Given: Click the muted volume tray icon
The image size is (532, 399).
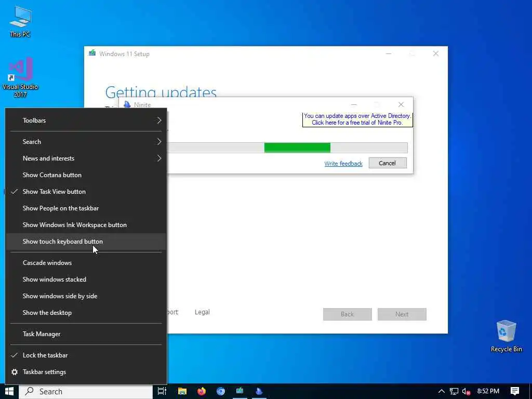Looking at the screenshot, I should [466, 392].
